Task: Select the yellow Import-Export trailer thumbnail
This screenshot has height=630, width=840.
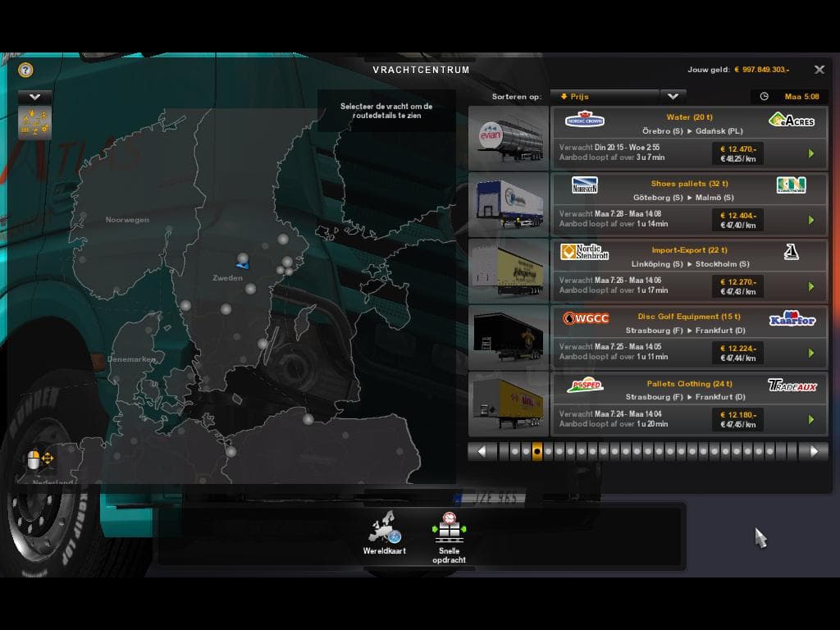Action: tap(509, 271)
